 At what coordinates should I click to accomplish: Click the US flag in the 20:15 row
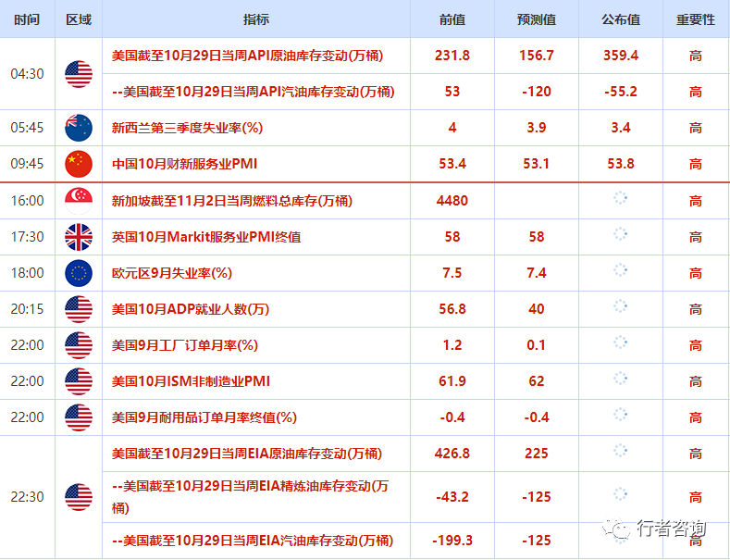(79, 309)
